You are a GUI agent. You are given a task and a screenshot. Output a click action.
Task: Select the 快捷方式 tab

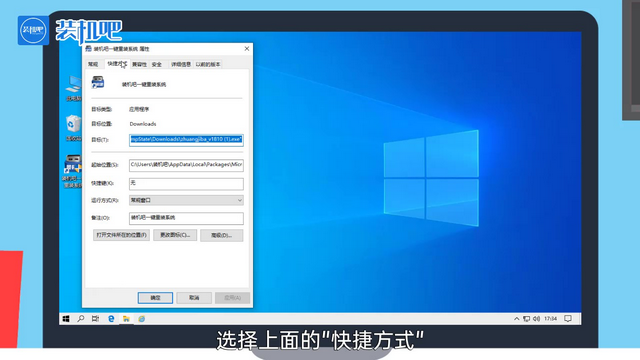pyautogui.click(x=117, y=64)
